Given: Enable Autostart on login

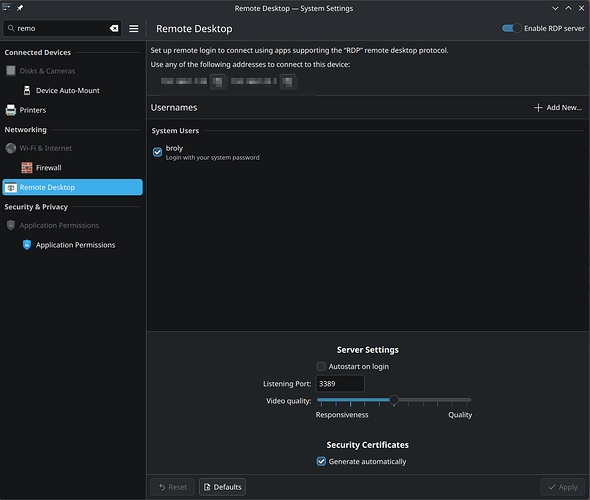Looking at the screenshot, I should tap(321, 366).
